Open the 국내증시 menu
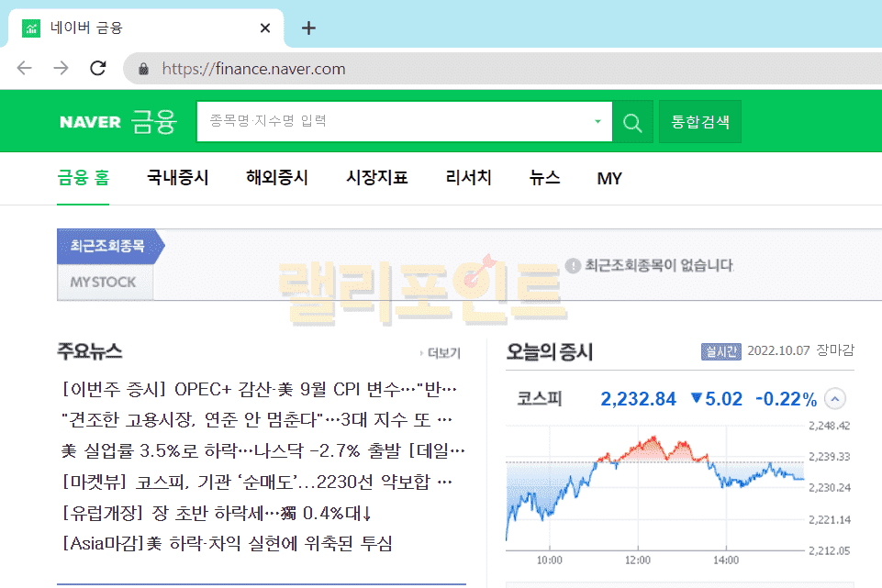 [x=178, y=178]
